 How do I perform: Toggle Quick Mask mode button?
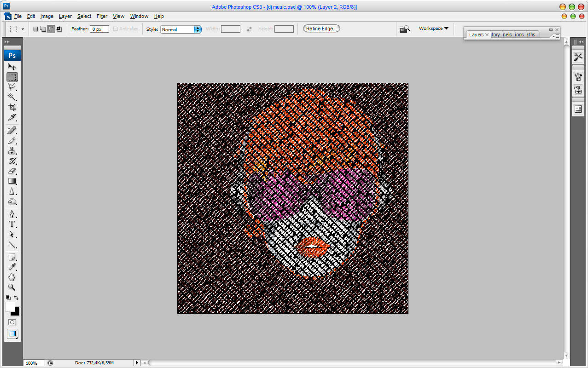12,322
